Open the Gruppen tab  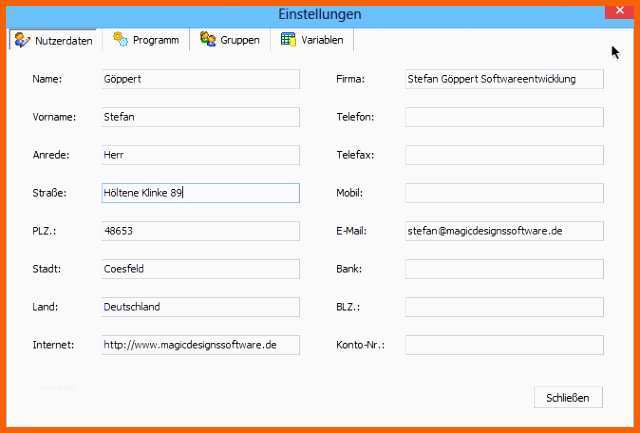[x=230, y=40]
